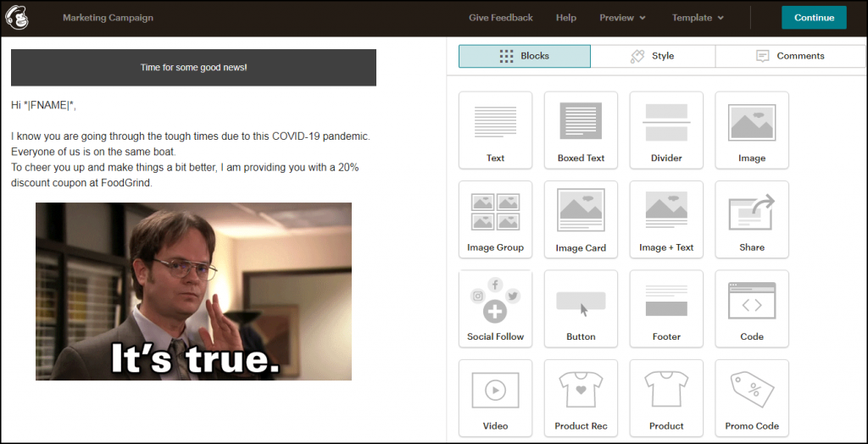
Task: Choose the Image + Text block
Action: pos(666,219)
